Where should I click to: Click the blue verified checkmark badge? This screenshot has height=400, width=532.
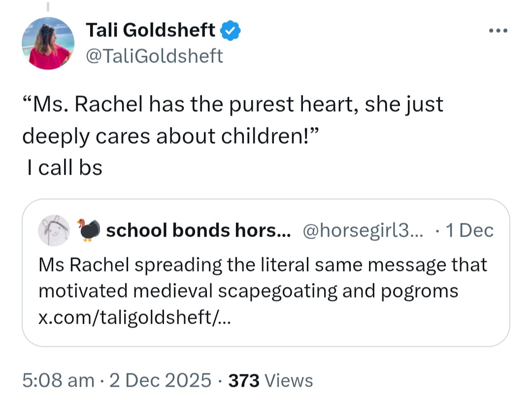point(231,30)
